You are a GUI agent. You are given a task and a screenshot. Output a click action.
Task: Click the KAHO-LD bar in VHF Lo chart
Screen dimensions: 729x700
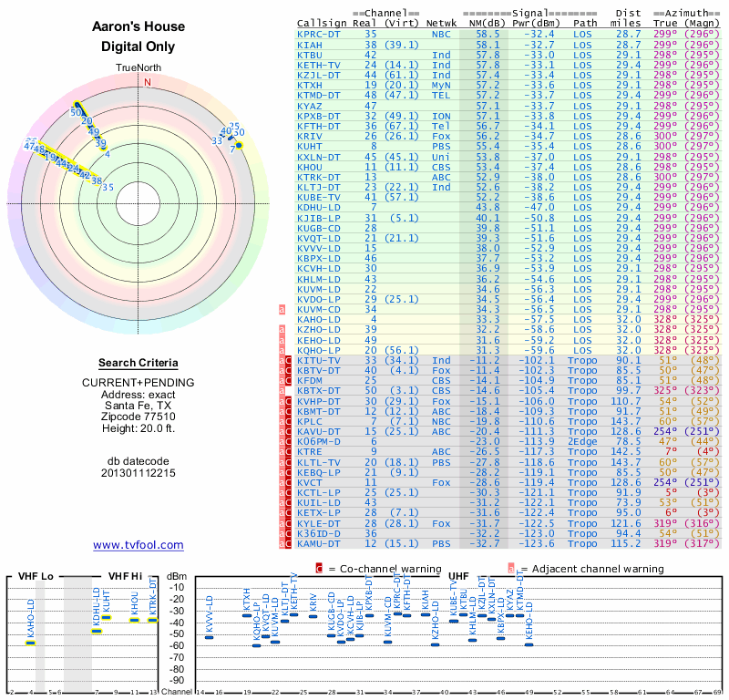[31, 643]
